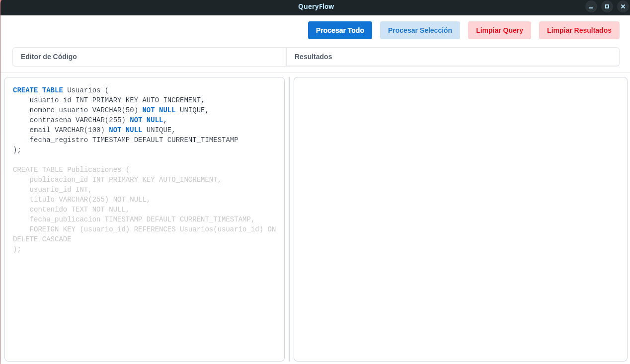Select the vertical splitter between editor and results
This screenshot has width=630, height=364.
tap(289, 219)
